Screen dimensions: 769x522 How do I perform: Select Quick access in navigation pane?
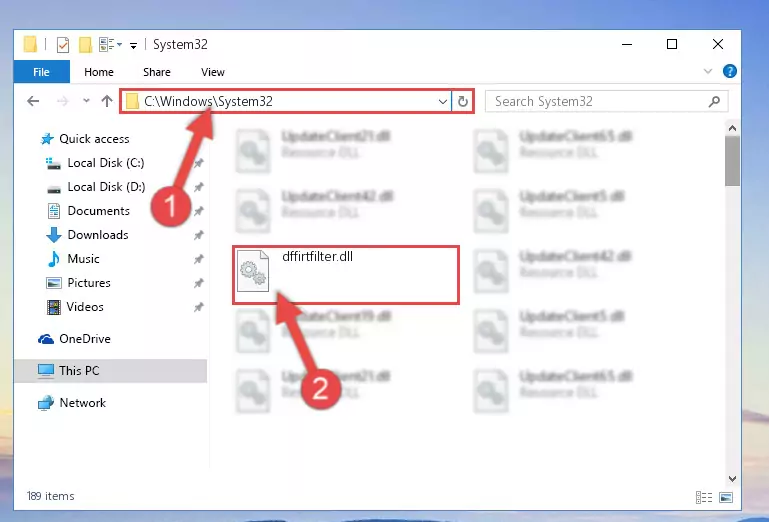click(94, 139)
